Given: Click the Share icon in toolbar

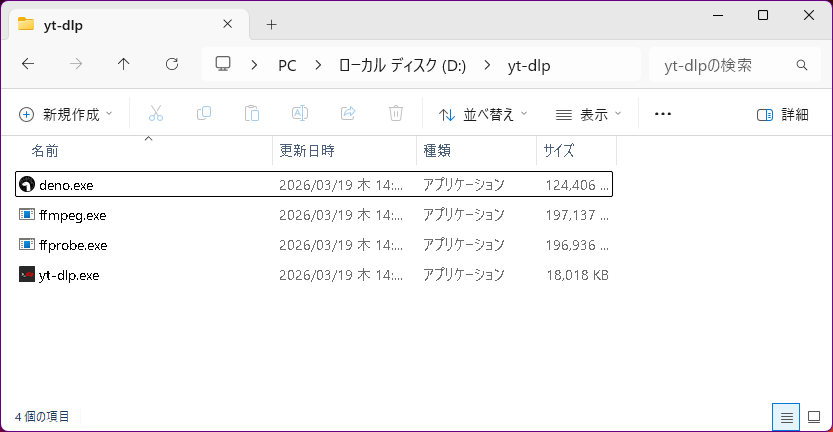Looking at the screenshot, I should point(348,114).
